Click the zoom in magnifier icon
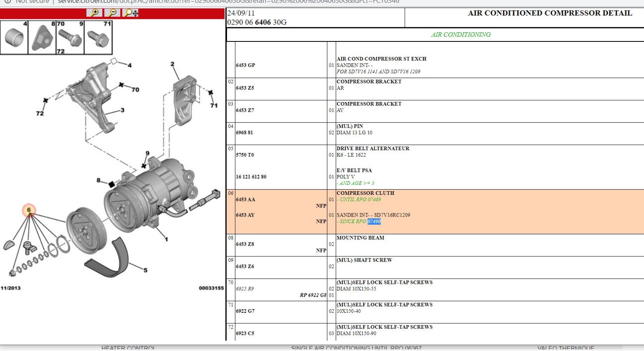 pos(95,13)
